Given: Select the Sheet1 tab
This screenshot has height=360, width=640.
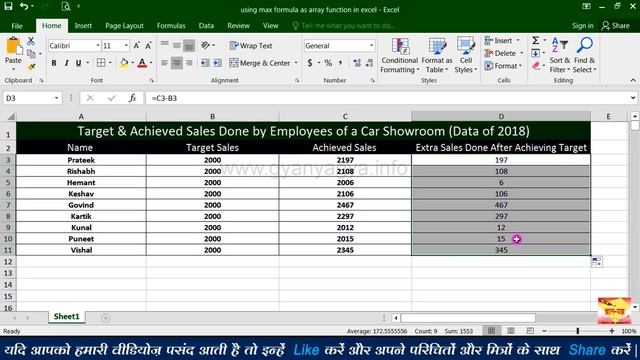Looking at the screenshot, I should click(66, 317).
